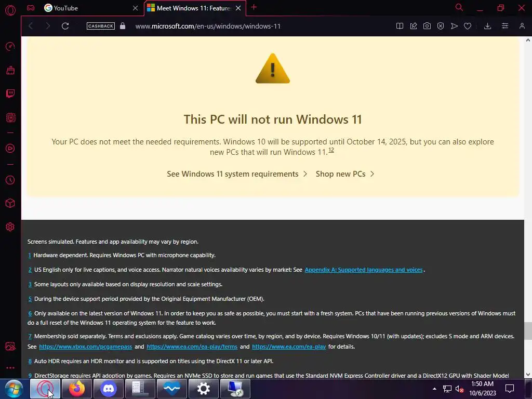Open Opera settings gear in sidebar
The width and height of the screenshot is (532, 399).
(10, 227)
